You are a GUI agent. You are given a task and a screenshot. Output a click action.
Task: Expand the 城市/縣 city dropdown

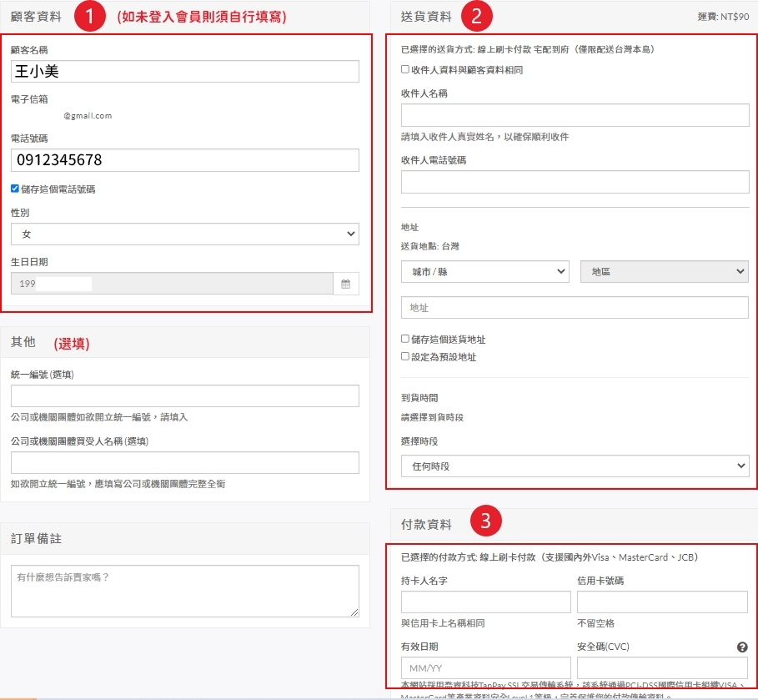(484, 271)
